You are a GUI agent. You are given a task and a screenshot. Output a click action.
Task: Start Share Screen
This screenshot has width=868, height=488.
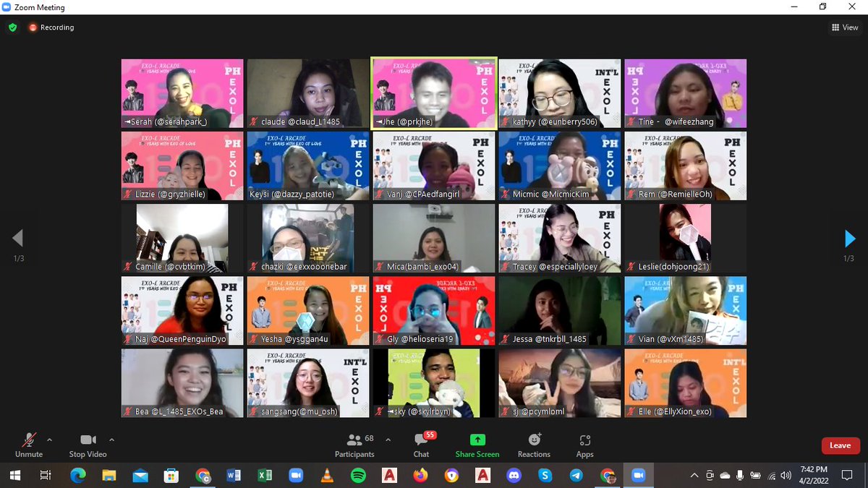point(477,445)
